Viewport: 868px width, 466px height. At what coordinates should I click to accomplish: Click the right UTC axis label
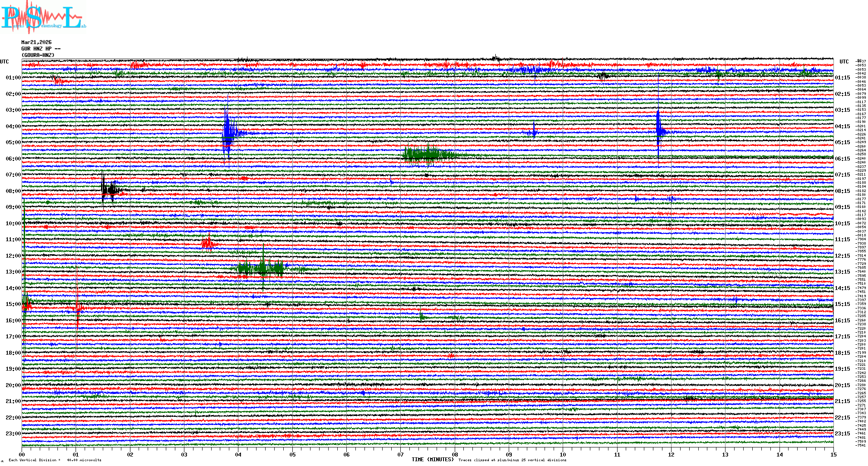pos(844,62)
